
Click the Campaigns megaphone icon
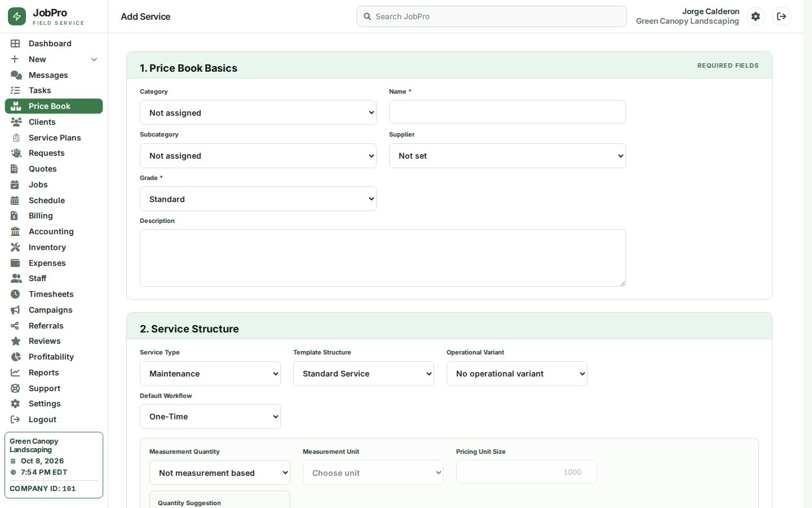[15, 310]
